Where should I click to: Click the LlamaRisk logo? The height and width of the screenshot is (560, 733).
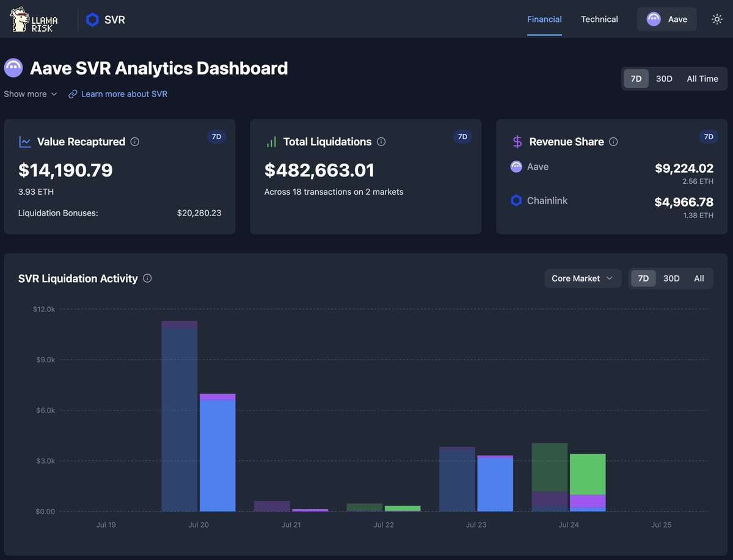point(34,20)
